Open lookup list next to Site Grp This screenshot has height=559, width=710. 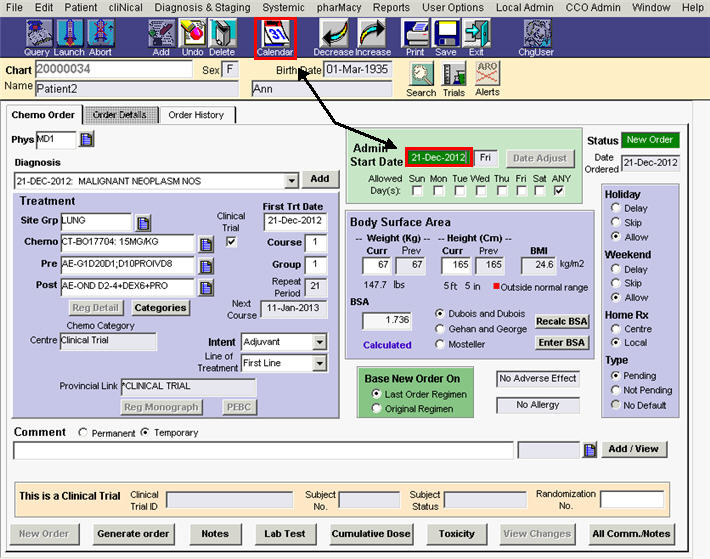click(143, 223)
